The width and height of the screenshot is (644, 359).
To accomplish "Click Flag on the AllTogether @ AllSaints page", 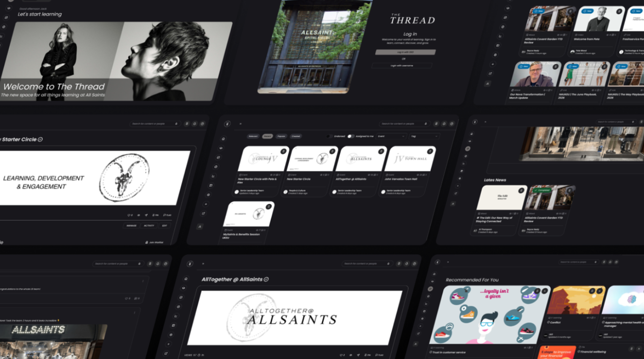I will [x=380, y=355].
